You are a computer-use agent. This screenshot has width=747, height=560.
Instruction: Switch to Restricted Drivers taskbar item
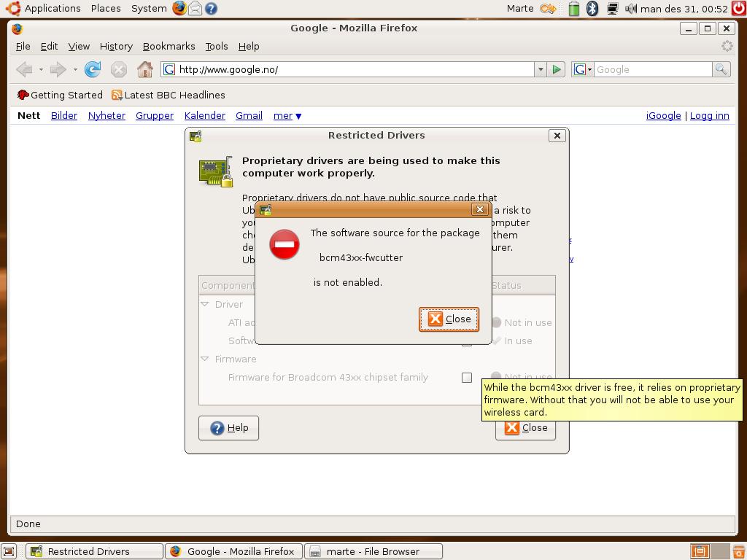click(x=94, y=551)
